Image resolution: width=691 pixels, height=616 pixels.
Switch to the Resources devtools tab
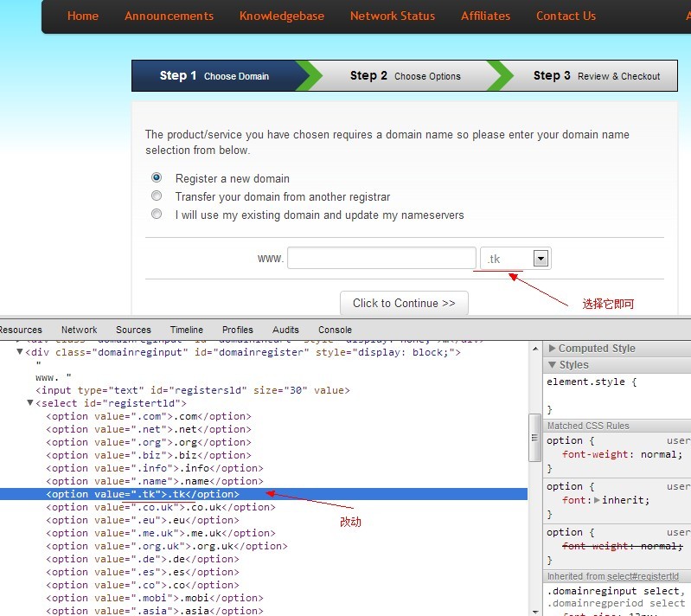20,330
